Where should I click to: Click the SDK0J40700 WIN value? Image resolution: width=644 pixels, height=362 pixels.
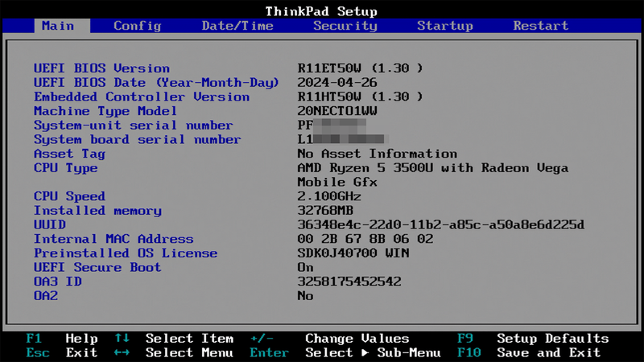(353, 253)
